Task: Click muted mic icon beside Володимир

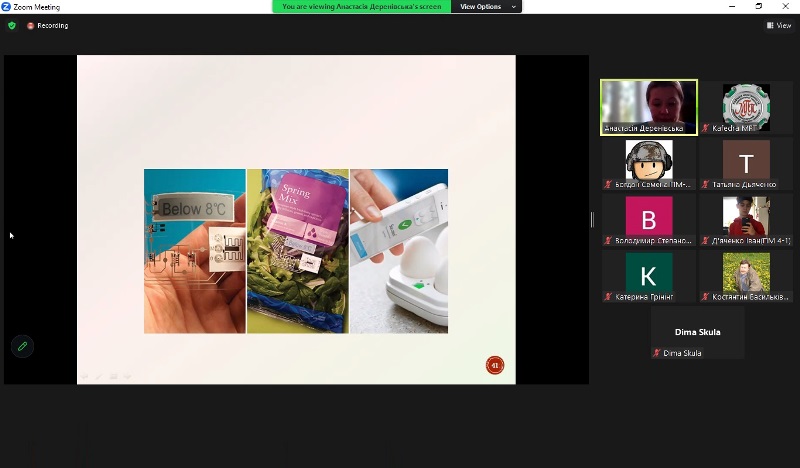Action: pyautogui.click(x=608, y=241)
